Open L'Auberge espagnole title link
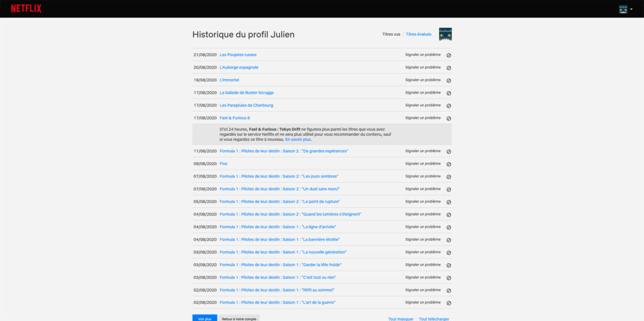 click(x=239, y=67)
